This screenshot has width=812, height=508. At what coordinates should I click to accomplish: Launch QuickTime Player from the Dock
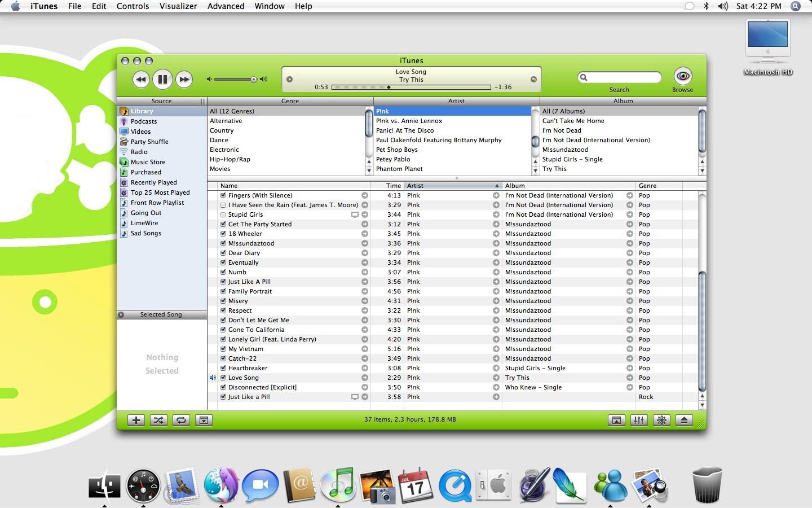[455, 485]
